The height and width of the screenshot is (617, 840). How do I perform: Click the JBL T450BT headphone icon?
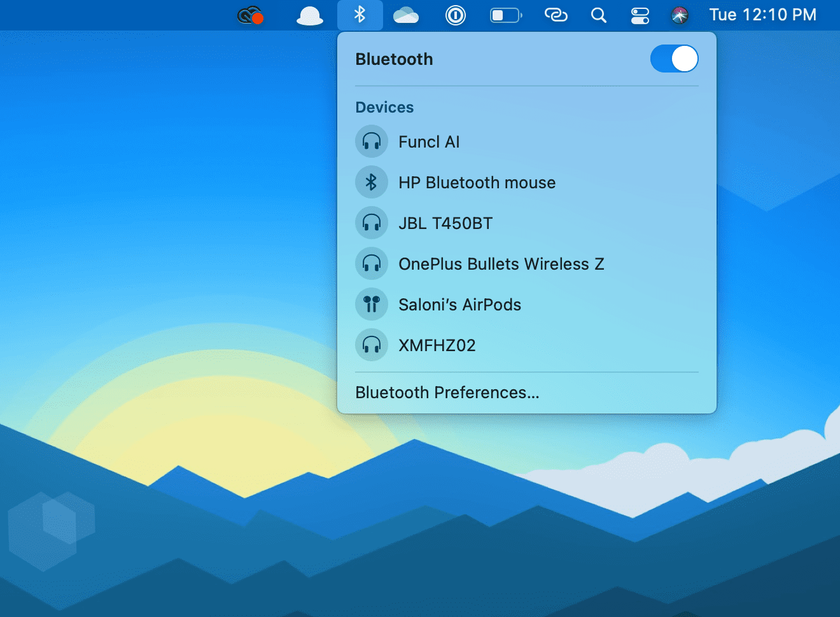point(372,223)
